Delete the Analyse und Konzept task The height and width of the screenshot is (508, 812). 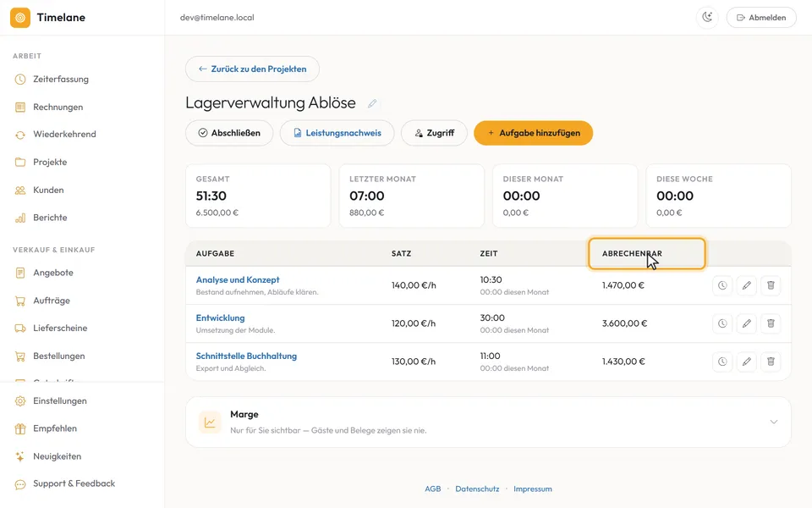click(771, 285)
